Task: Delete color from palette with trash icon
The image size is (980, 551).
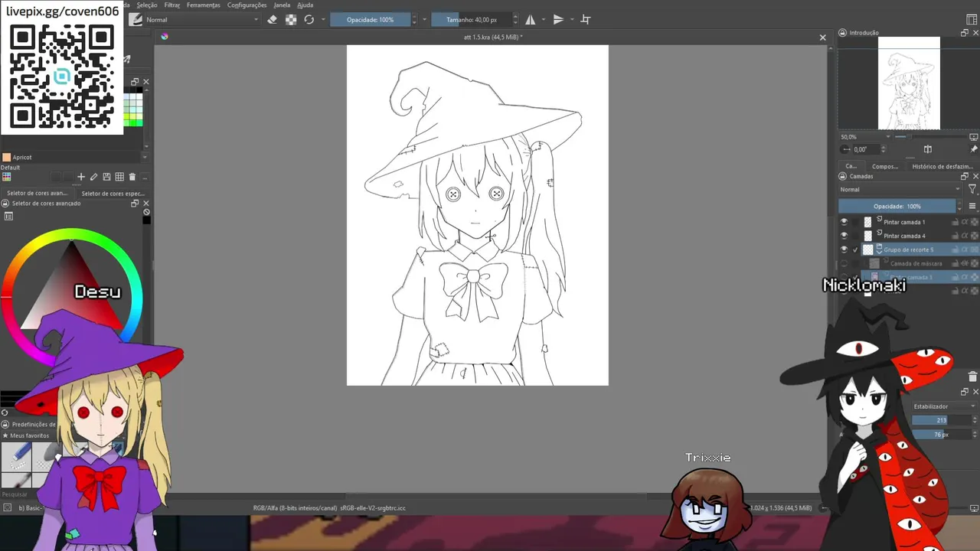Action: (x=132, y=177)
